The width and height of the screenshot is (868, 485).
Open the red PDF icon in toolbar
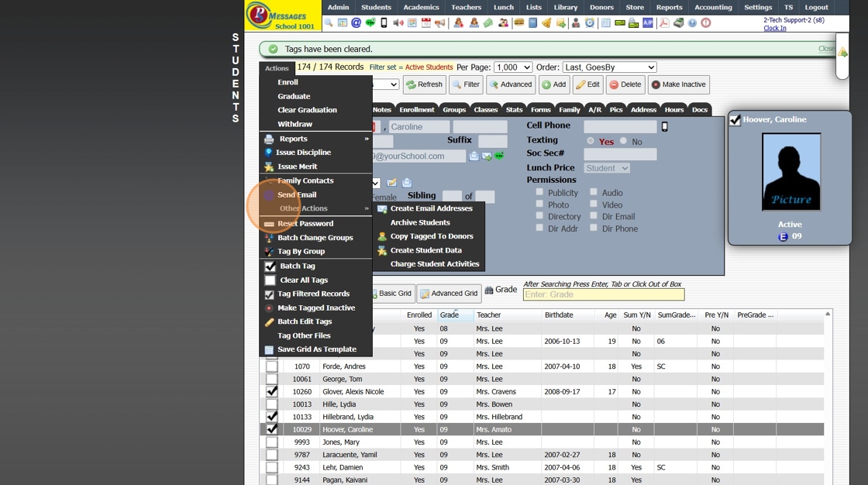pos(664,23)
